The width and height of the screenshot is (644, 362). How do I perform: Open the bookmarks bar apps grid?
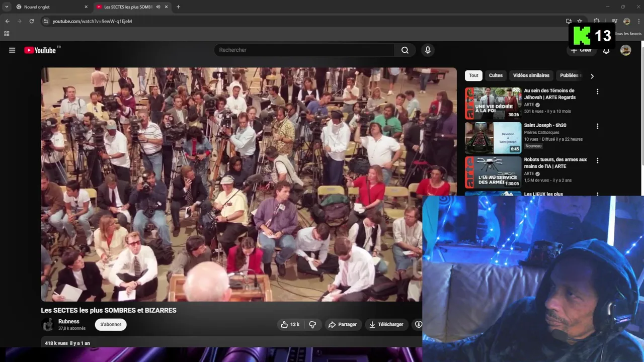tap(7, 34)
